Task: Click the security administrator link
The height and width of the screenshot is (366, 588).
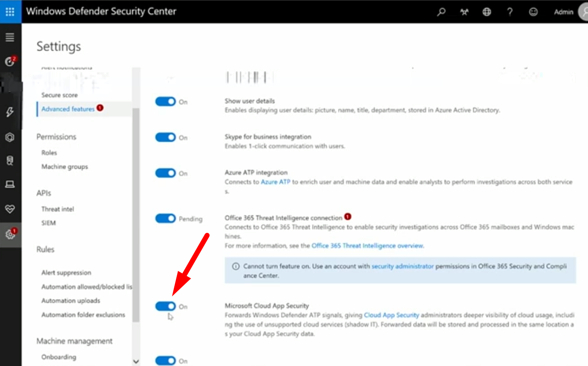Action: tap(402, 266)
